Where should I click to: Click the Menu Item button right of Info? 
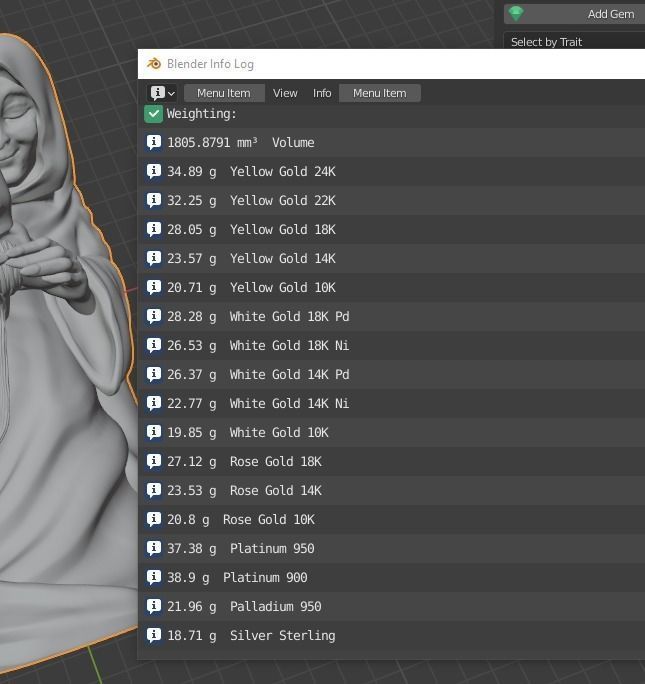(x=380, y=93)
